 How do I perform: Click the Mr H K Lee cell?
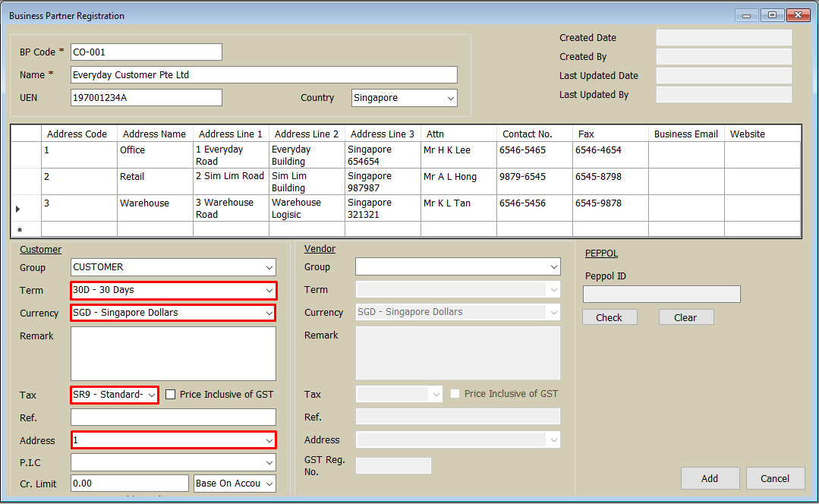point(458,155)
